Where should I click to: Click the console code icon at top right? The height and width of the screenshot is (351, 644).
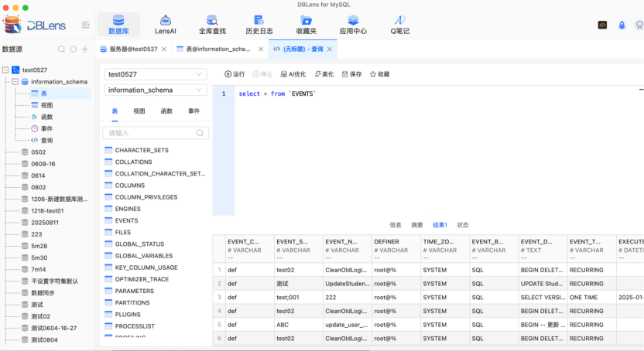point(602,25)
